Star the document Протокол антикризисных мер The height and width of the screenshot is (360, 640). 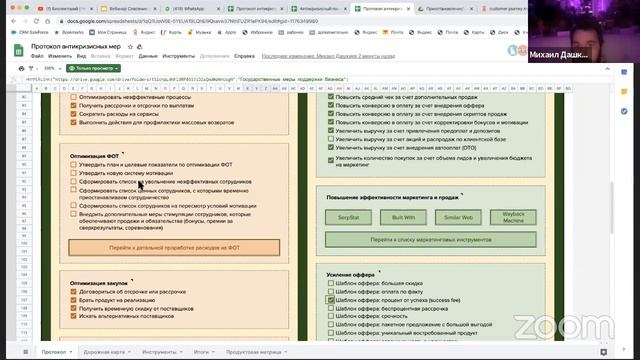[x=130, y=47]
